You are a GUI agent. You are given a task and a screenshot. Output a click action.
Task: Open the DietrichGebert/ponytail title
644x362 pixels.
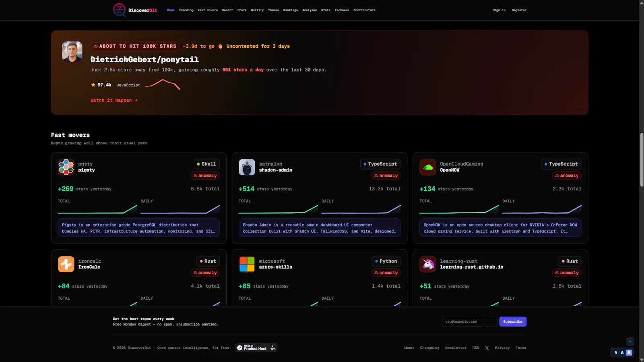(144, 60)
